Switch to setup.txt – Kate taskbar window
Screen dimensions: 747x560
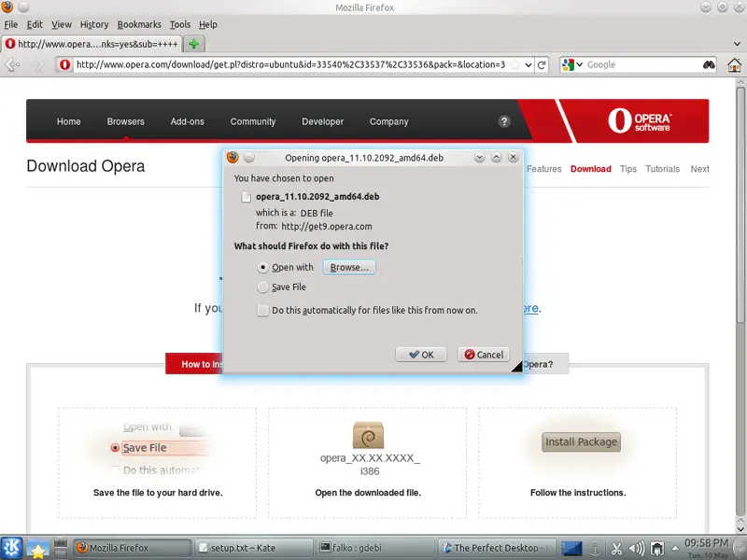coord(253,548)
